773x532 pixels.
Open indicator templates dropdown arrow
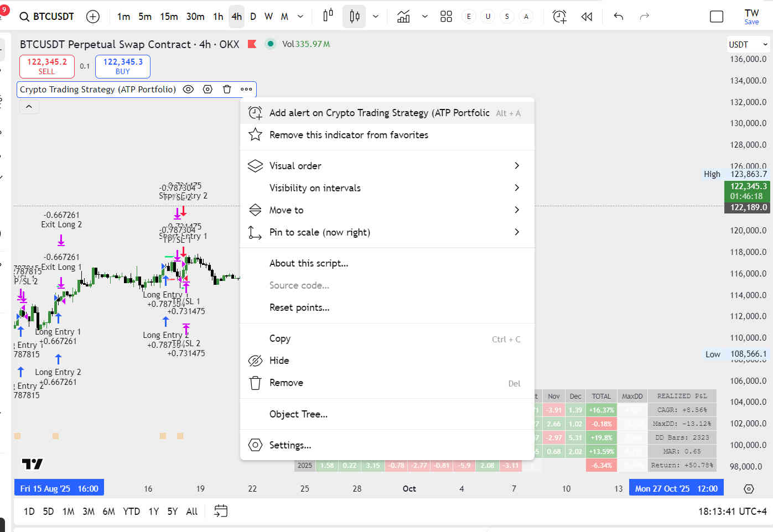pos(425,17)
